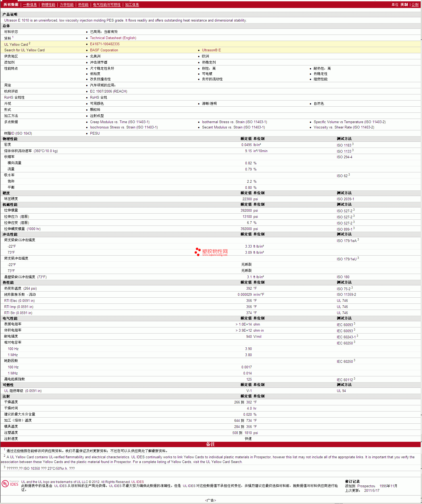This screenshot has height=504, width=422.
Task: Switch to the 一般信息 tab
Action: click(x=30, y=5)
